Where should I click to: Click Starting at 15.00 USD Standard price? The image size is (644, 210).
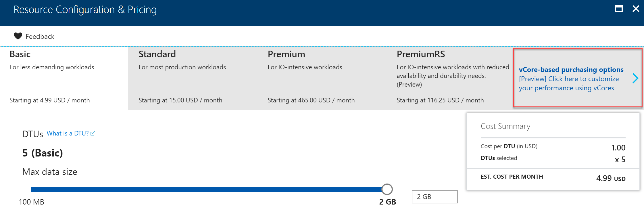click(x=180, y=100)
